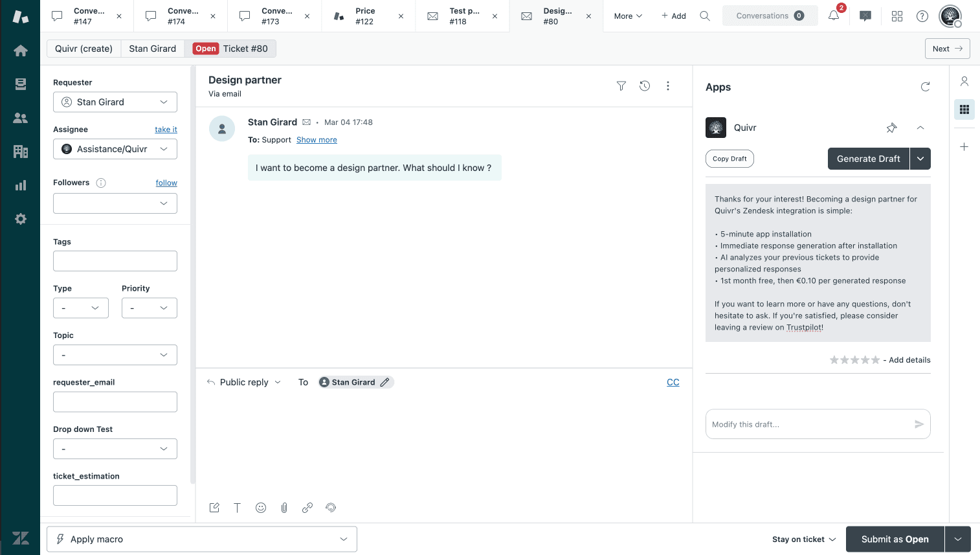Go to Next ticket
This screenshot has height=555, width=980.
pos(948,49)
